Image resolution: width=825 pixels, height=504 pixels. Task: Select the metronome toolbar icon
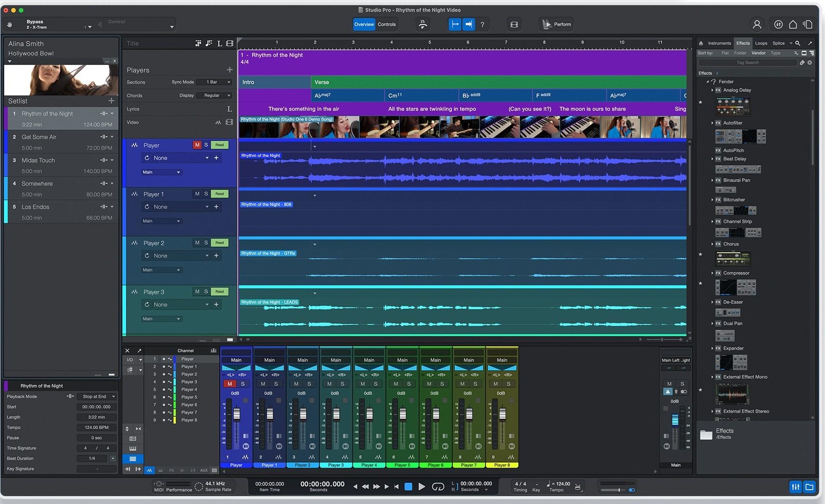coord(423,24)
